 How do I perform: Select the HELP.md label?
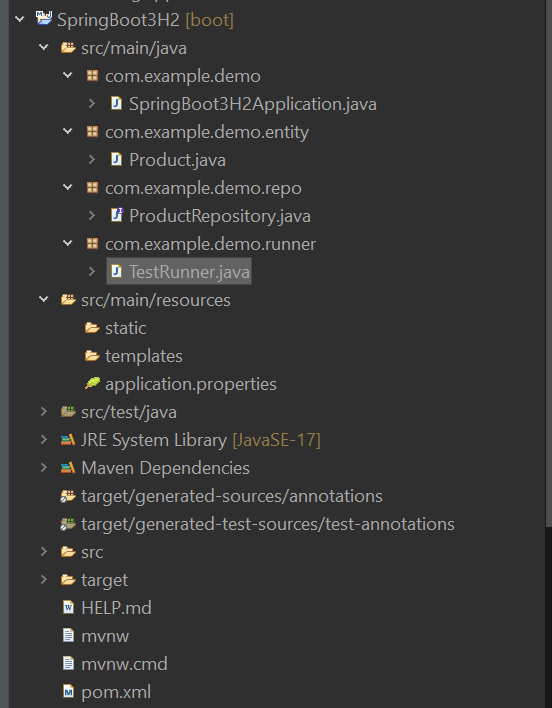[x=116, y=608]
